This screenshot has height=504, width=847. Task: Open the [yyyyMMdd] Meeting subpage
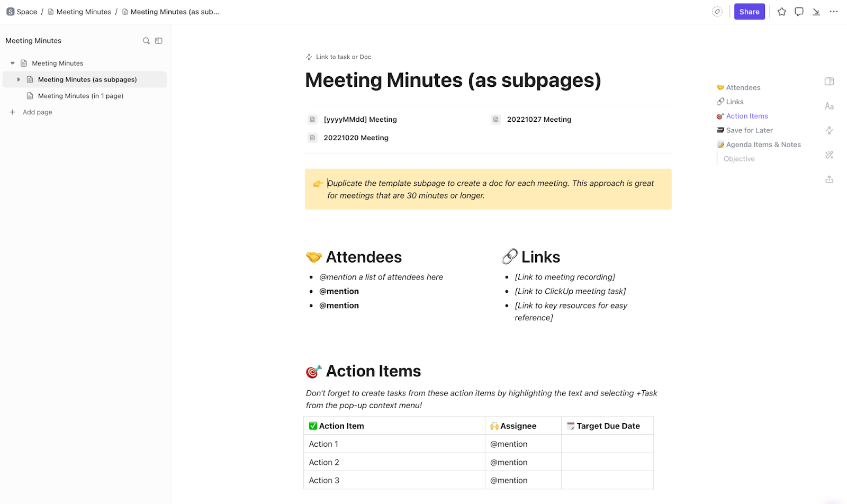[x=360, y=120]
